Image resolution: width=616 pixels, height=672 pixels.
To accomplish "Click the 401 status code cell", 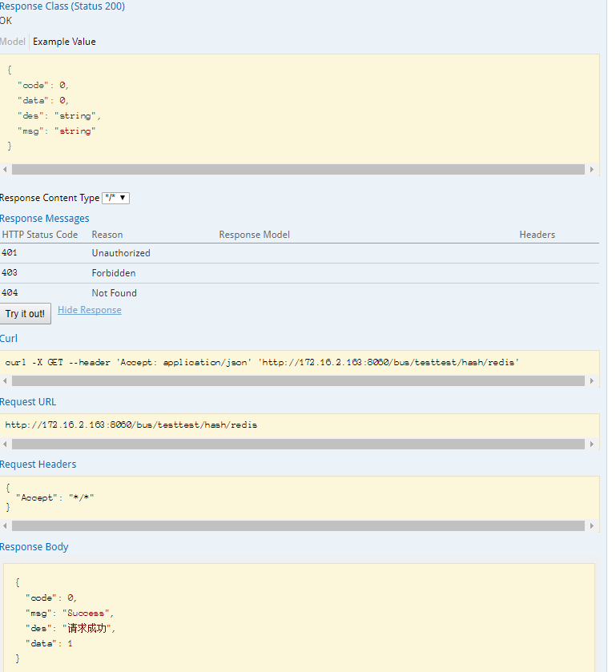I will pos(10,253).
